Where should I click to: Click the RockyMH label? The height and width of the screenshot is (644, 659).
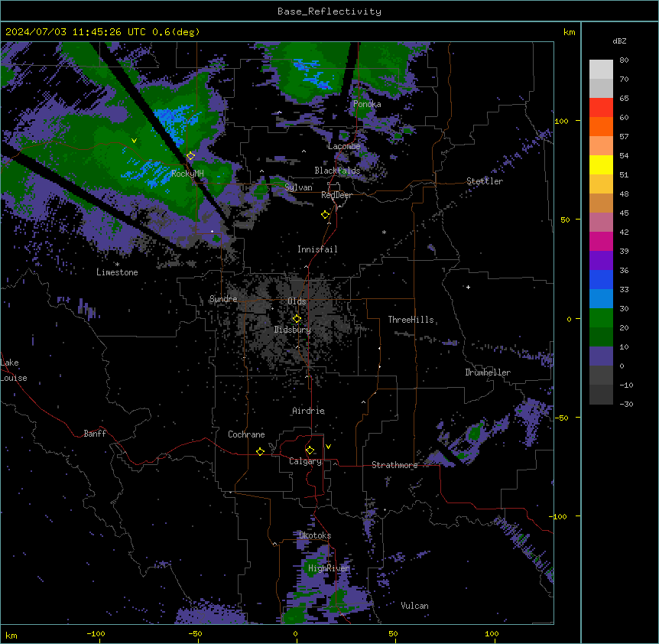[187, 173]
